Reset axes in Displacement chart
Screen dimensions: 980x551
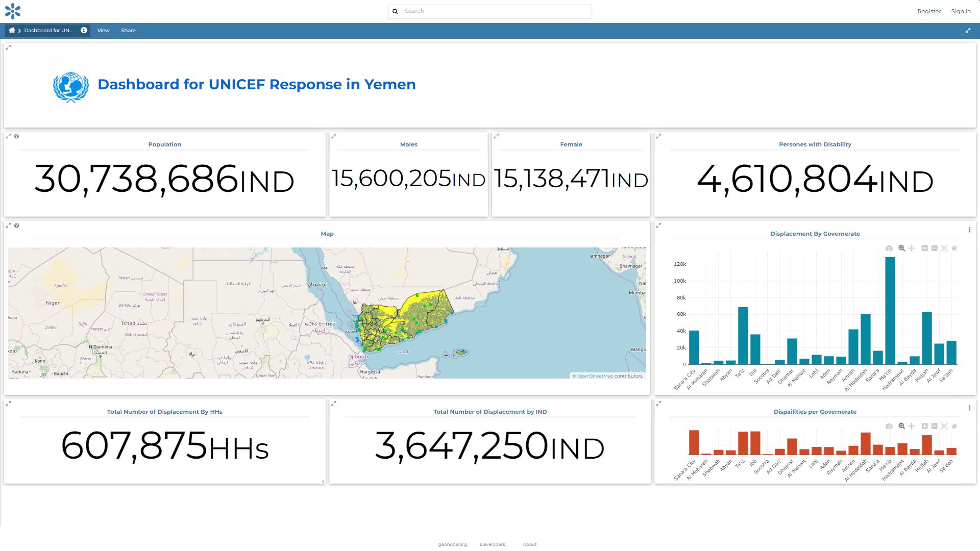tap(954, 248)
